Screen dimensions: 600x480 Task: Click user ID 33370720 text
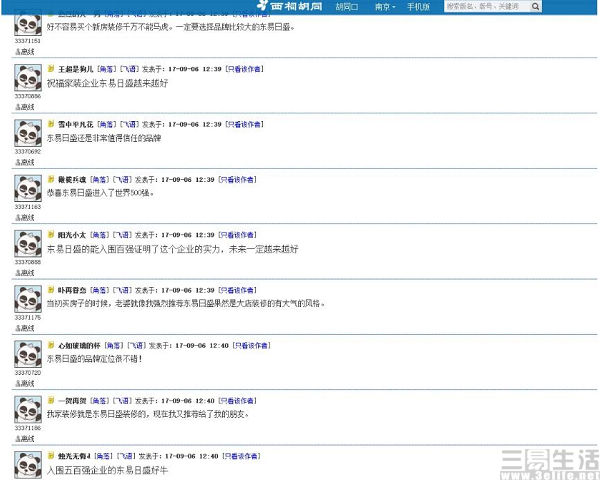28,372
